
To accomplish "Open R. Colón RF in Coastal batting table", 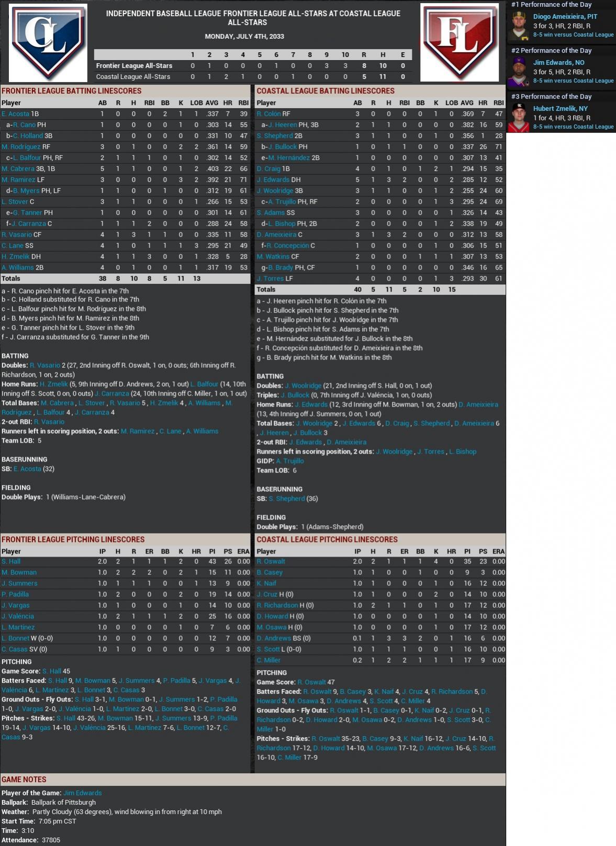I will pos(268,114).
